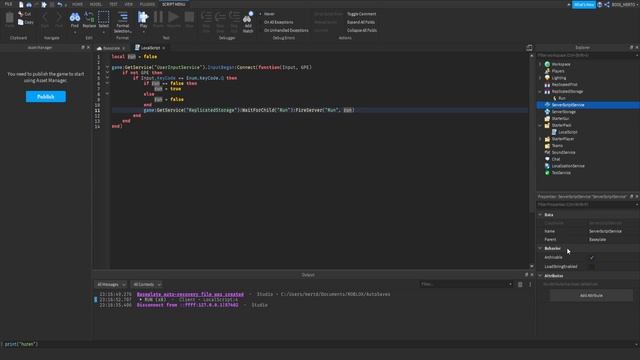This screenshot has height=360, width=640.
Task: Click the new file icon in the title bar
Action: click(x=21, y=4)
